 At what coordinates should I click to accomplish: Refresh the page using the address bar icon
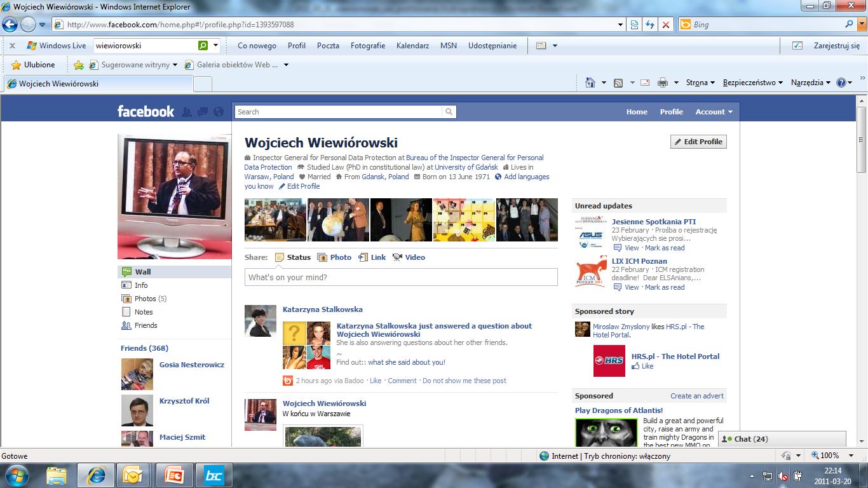click(650, 25)
